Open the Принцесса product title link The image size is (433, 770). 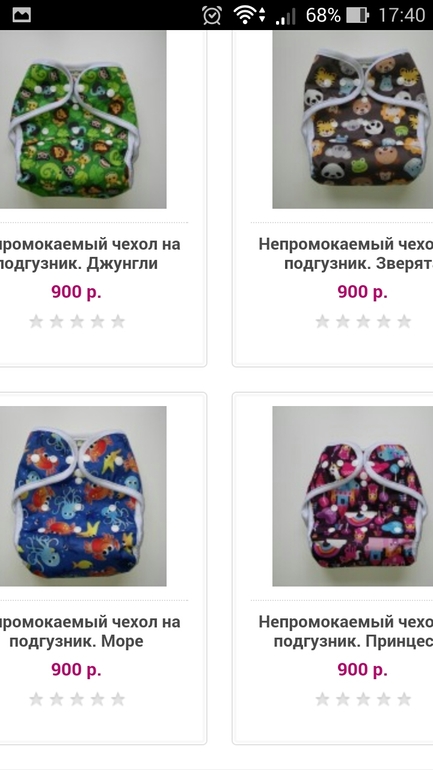[346, 631]
